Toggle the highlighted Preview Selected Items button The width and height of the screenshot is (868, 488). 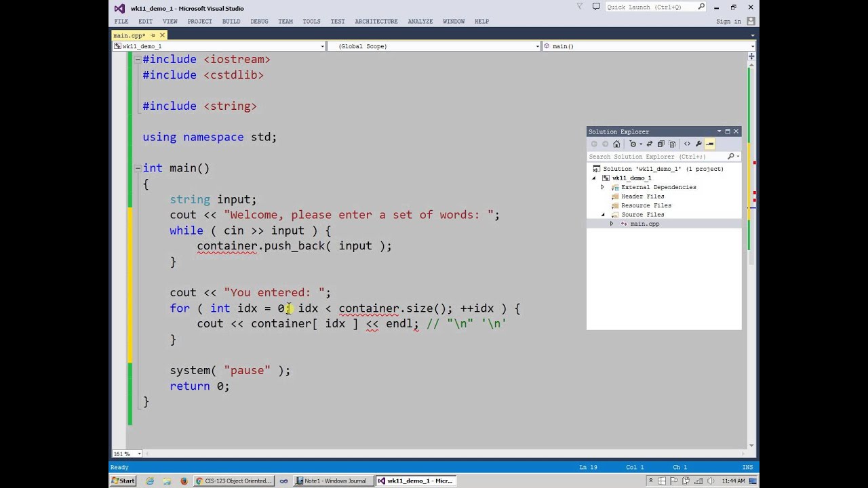point(709,144)
